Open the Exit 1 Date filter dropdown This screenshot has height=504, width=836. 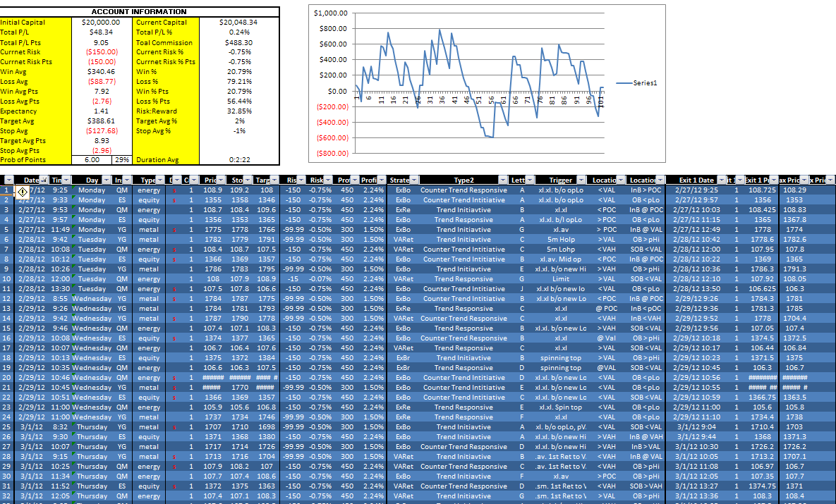pos(722,180)
